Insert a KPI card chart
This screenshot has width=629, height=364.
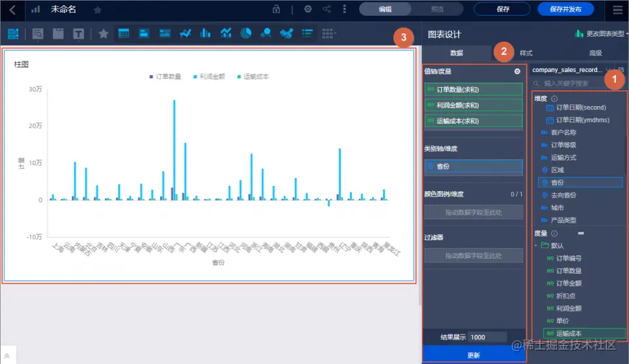point(144,33)
